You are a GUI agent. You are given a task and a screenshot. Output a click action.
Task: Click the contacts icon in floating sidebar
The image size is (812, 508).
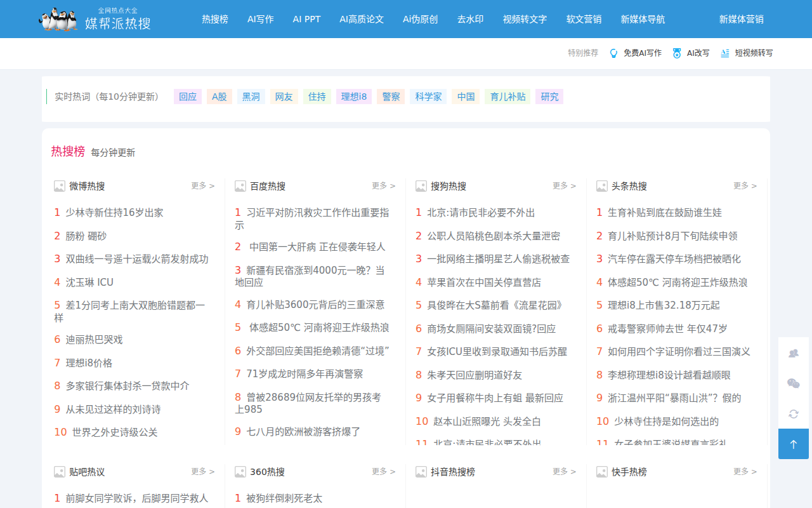(794, 353)
